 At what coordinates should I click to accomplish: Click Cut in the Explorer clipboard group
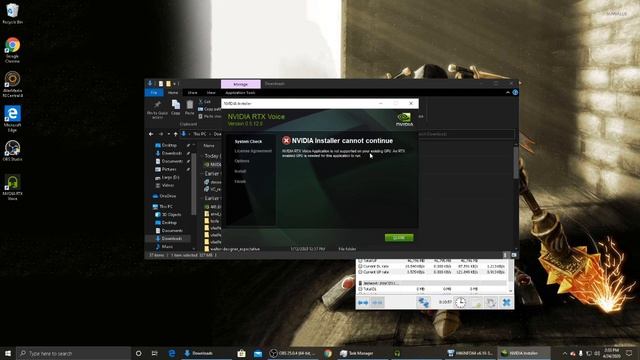[x=204, y=102]
